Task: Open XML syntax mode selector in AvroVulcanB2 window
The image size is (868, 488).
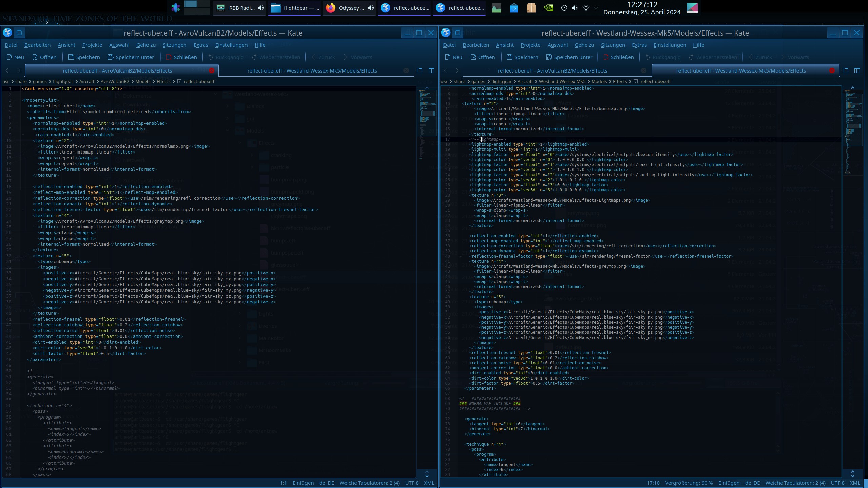Action: 429,483
